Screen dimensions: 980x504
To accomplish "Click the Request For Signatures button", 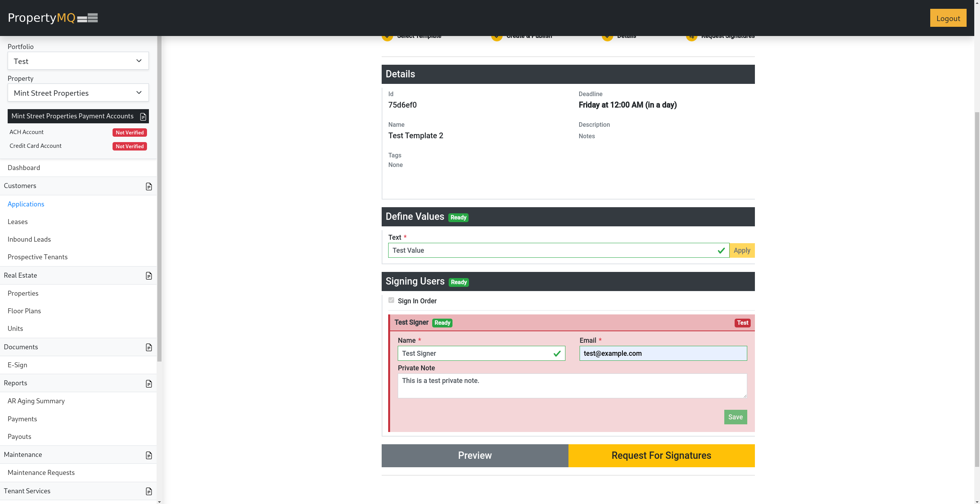I will coord(661,455).
